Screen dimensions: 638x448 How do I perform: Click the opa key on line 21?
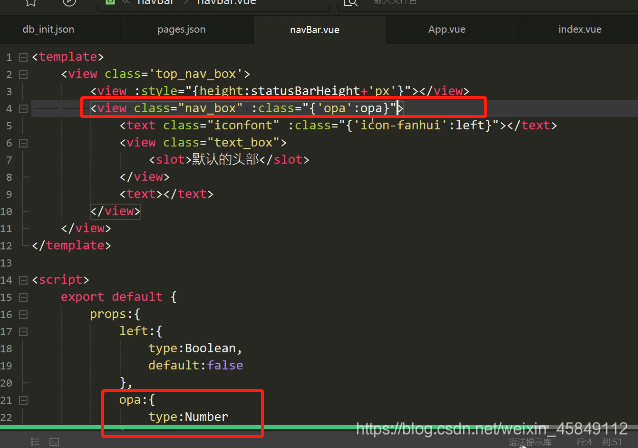(130, 400)
